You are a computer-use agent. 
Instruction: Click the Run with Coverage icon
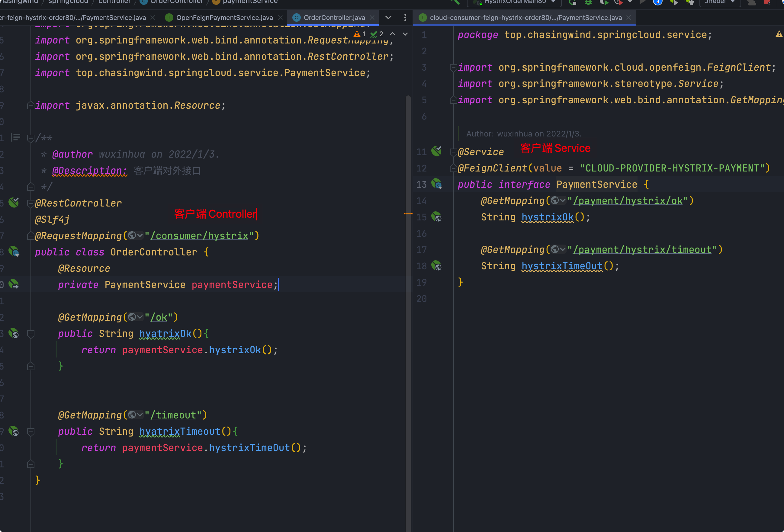click(603, 2)
